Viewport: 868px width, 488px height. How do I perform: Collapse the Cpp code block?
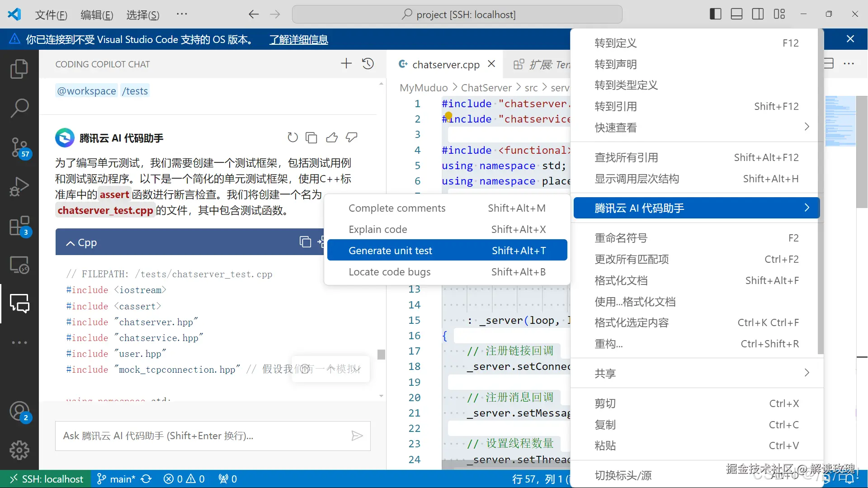71,243
